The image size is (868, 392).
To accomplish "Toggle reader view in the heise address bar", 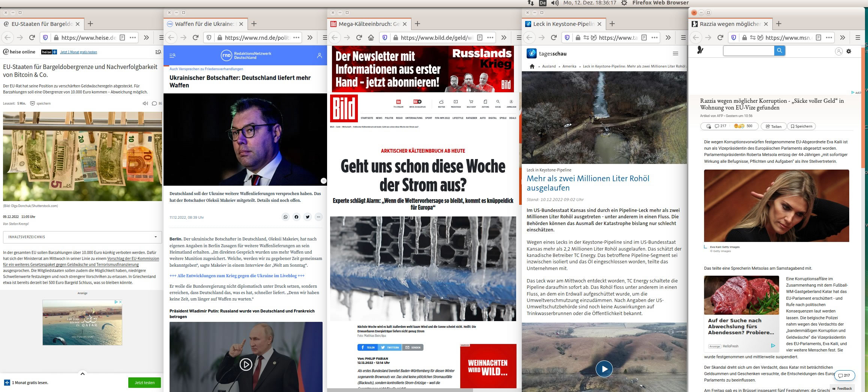I will tap(122, 38).
